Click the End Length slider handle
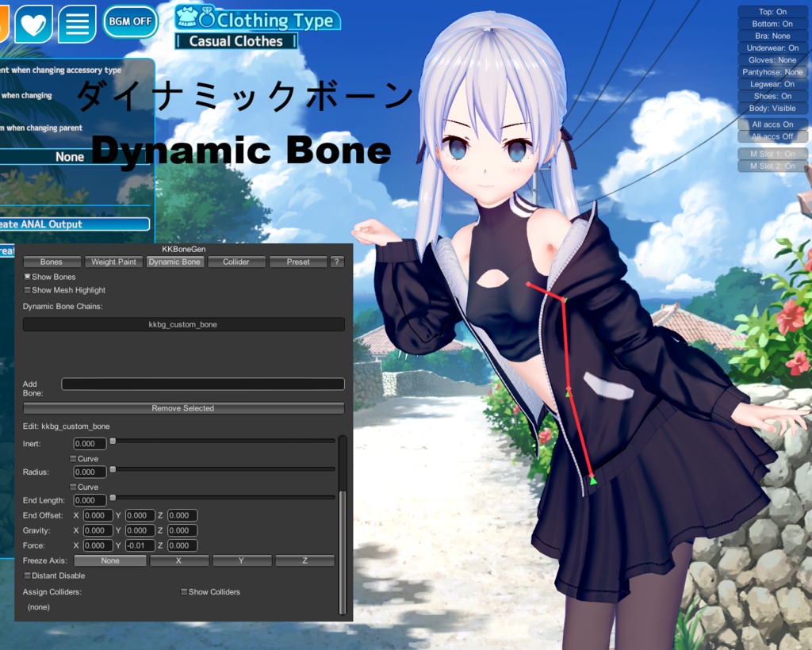 113,498
